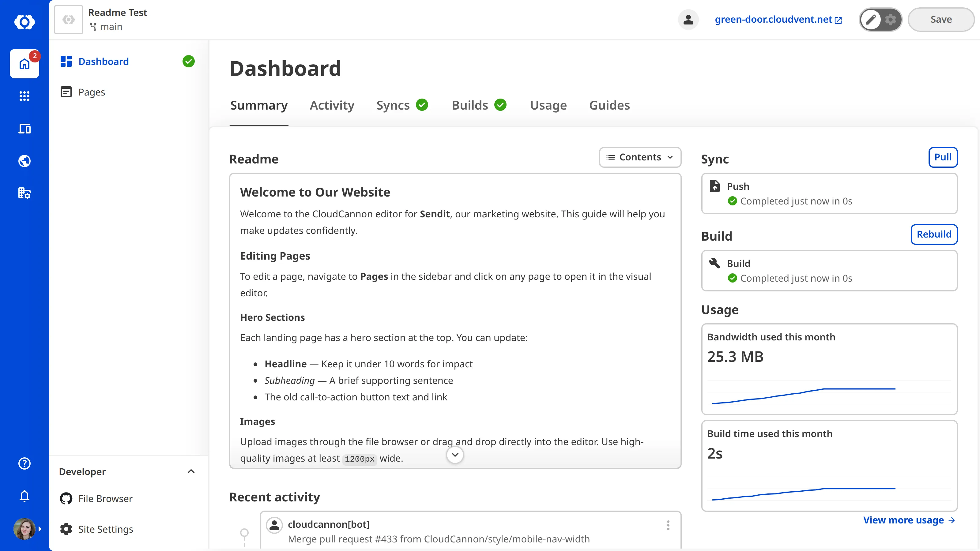This screenshot has width=980, height=551.
Task: Open the cloudcannon[bot] activity options menu
Action: point(668,525)
